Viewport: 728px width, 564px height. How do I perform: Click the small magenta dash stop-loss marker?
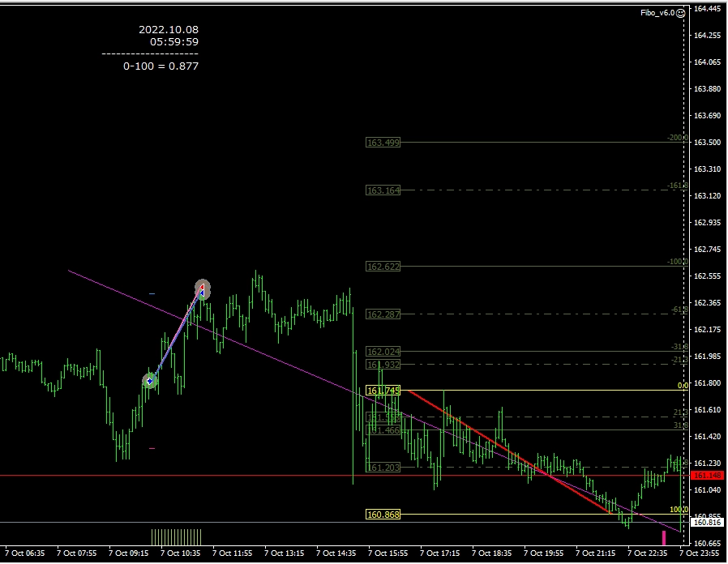pos(152,448)
